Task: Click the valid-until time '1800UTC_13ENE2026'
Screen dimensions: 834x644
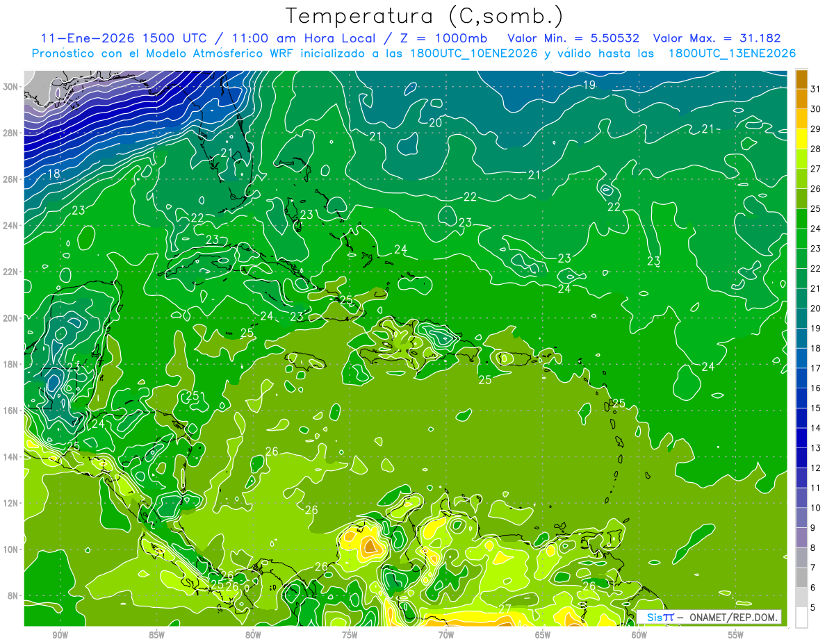Action: (732, 53)
